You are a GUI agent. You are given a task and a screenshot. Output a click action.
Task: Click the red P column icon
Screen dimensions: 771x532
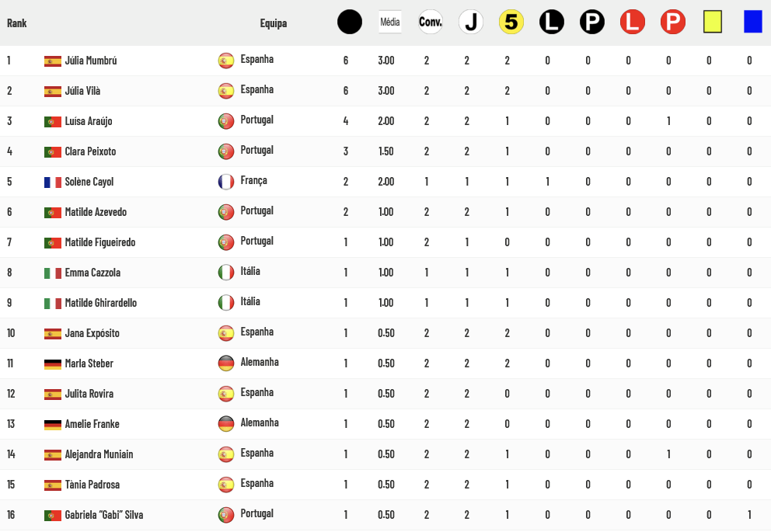point(672,22)
